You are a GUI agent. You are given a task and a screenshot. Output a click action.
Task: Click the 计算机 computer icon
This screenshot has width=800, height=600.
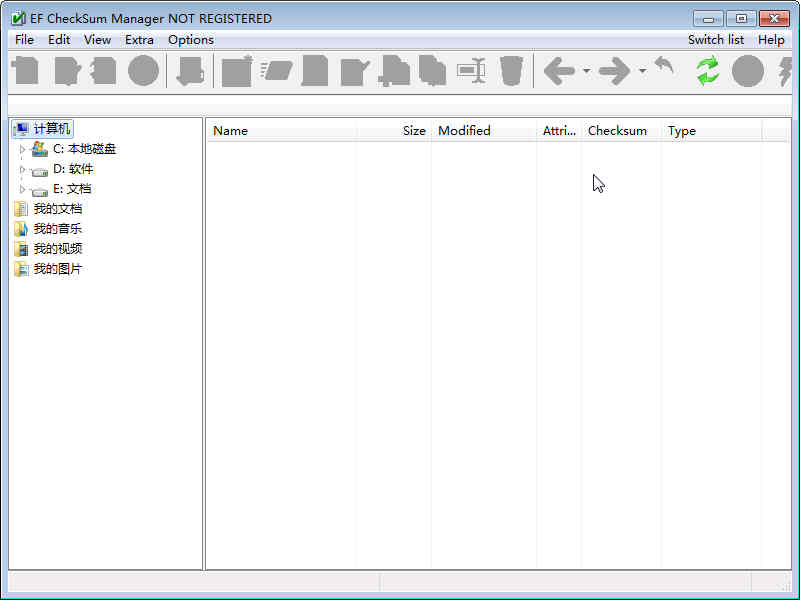(x=21, y=129)
